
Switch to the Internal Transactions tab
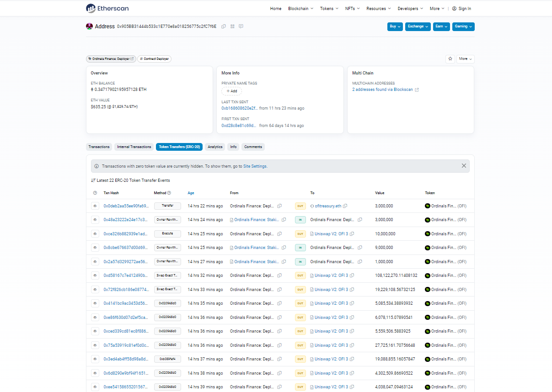[134, 147]
